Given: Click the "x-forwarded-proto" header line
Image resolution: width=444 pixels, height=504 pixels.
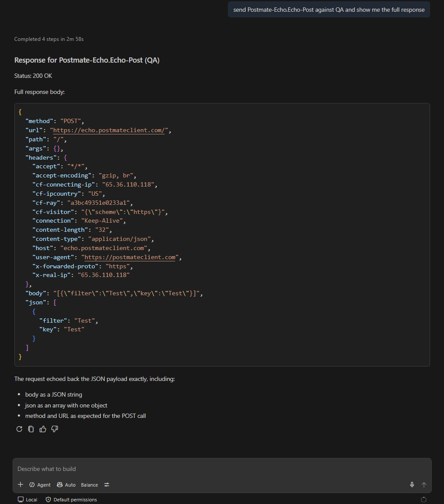Looking at the screenshot, I should (83, 266).
